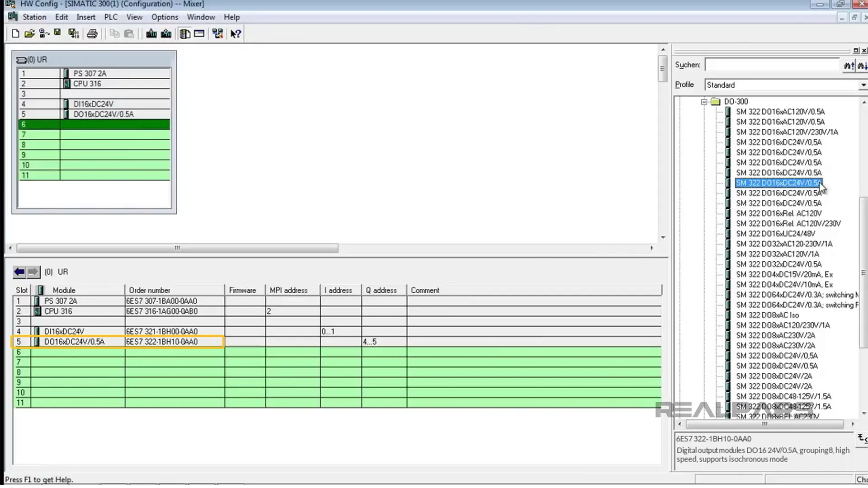
Task: Click the CPU 316 module icon in rack
Action: 66,84
